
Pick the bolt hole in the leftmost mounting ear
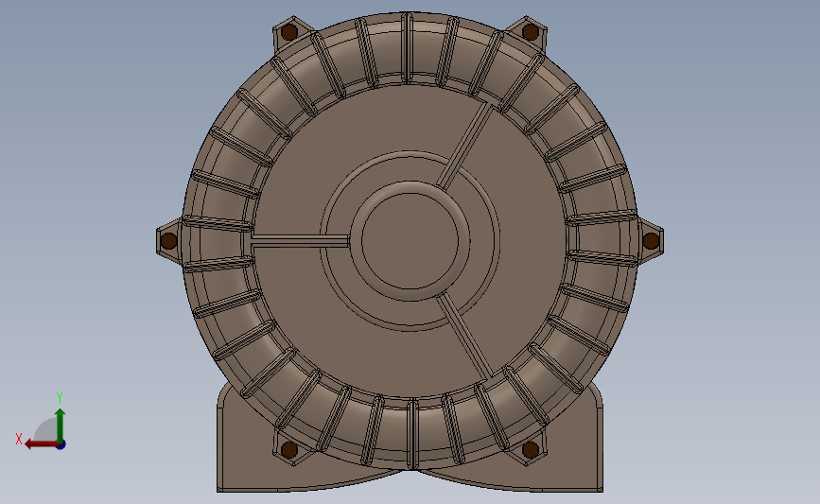(168, 241)
